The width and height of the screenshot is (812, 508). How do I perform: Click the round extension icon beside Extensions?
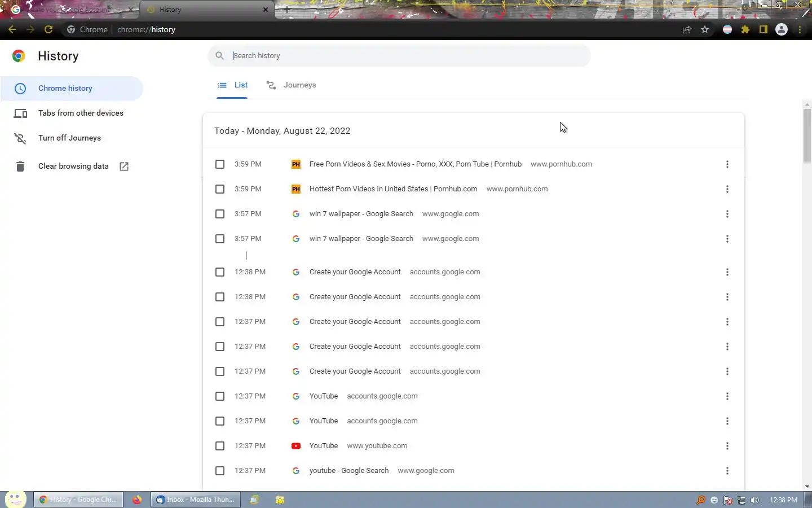click(x=727, y=30)
